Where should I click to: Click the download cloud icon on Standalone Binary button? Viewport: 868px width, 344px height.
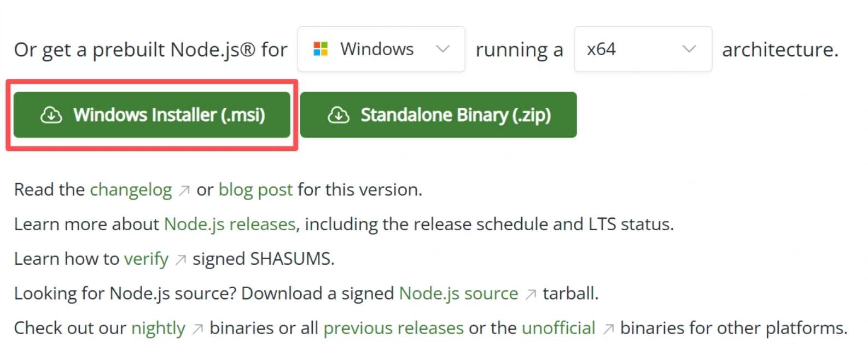coord(339,115)
